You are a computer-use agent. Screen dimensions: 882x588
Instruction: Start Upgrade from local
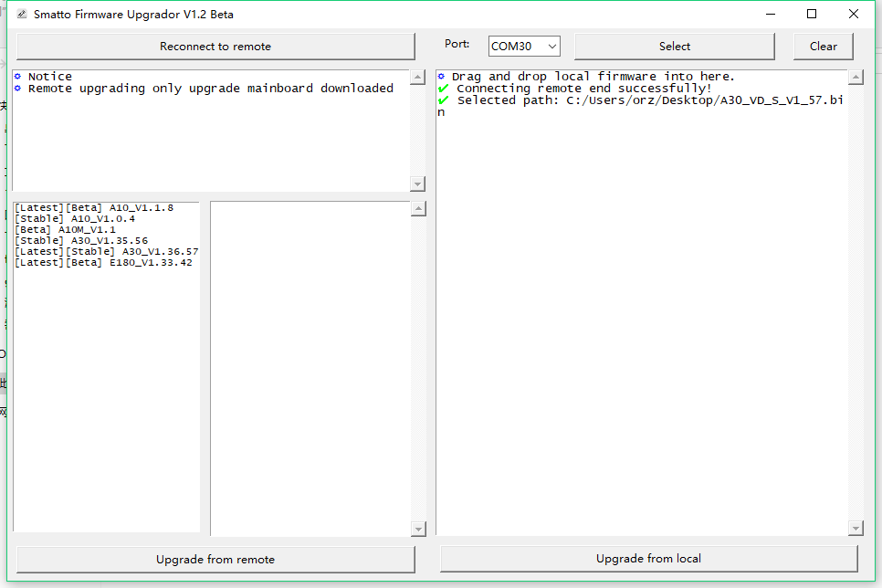(x=648, y=559)
